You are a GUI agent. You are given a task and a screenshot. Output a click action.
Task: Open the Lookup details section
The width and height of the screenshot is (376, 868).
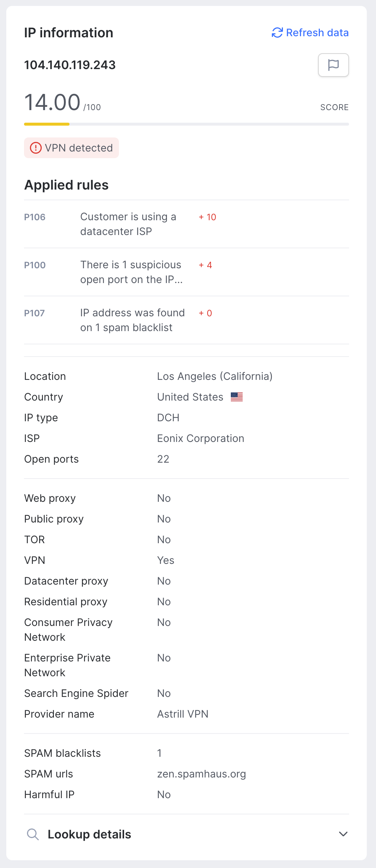[89, 834]
